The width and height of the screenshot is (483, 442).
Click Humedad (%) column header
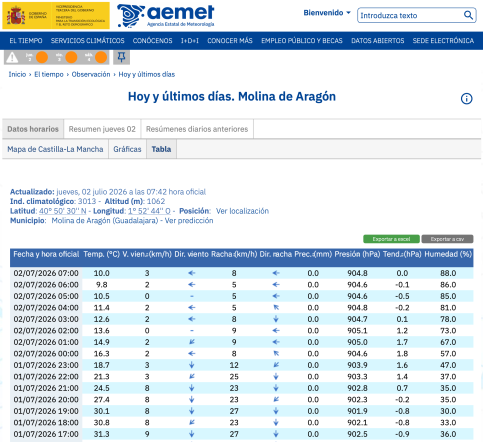click(448, 254)
